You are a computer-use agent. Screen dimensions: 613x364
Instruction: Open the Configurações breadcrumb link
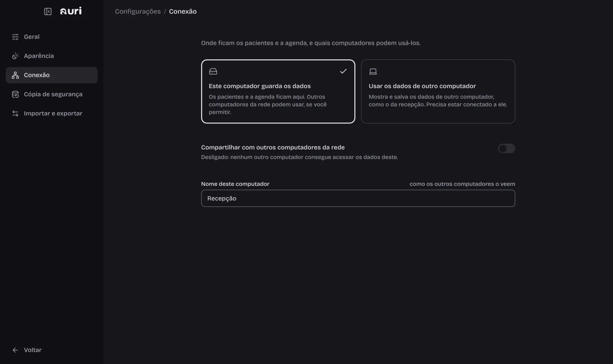pyautogui.click(x=138, y=11)
